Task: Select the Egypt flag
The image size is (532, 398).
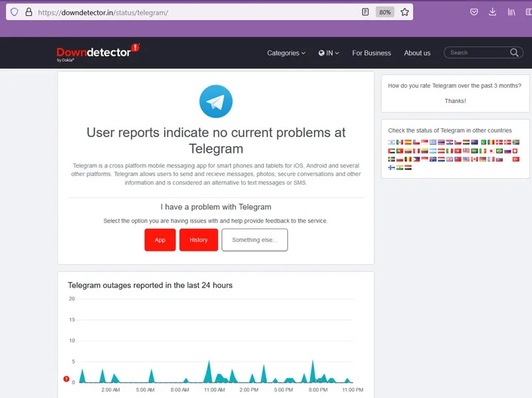Action: pos(408,167)
